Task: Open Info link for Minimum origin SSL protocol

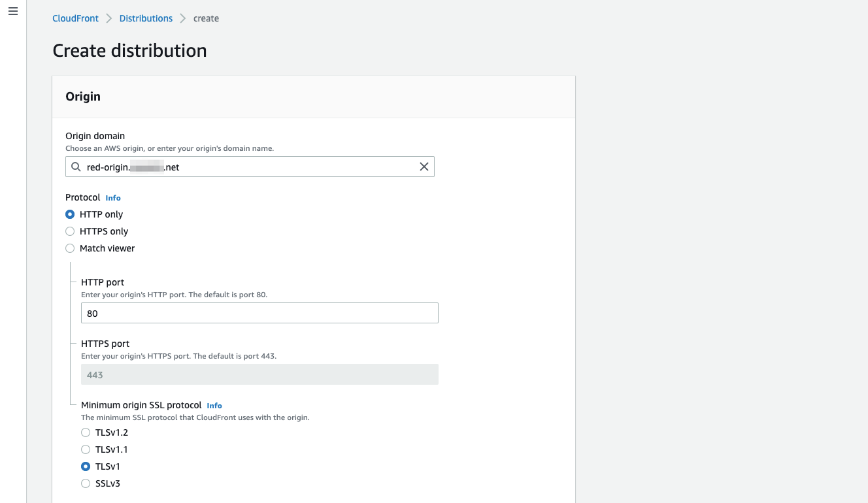Action: (214, 406)
